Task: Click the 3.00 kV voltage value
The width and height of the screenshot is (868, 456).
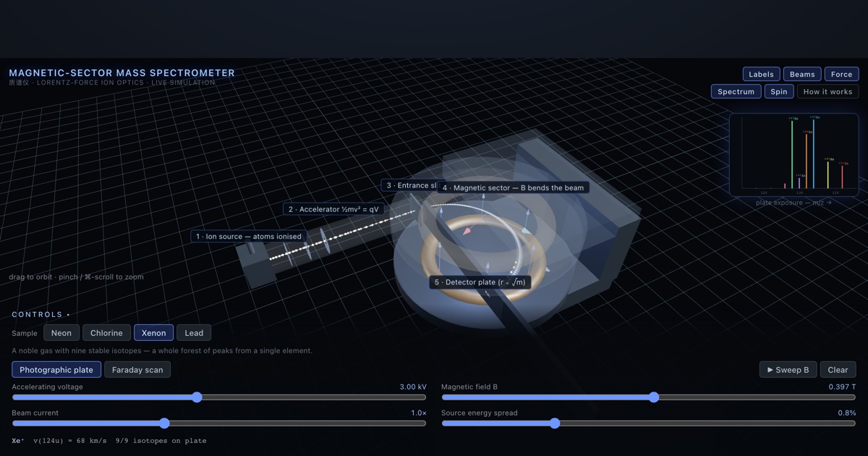Action: (x=413, y=387)
